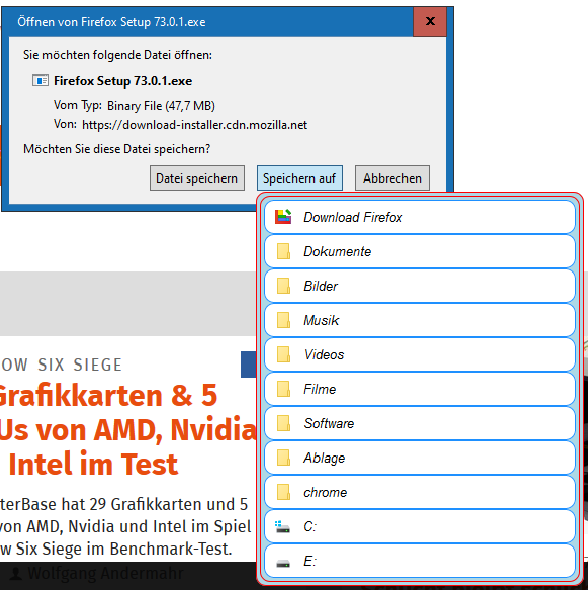Choose Download Firefox in the save menu

pyautogui.click(x=420, y=217)
